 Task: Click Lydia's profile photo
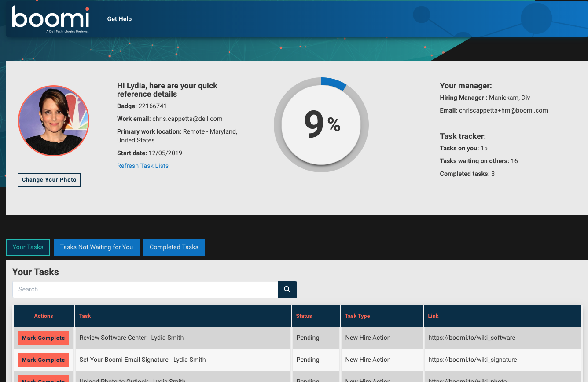pos(53,120)
